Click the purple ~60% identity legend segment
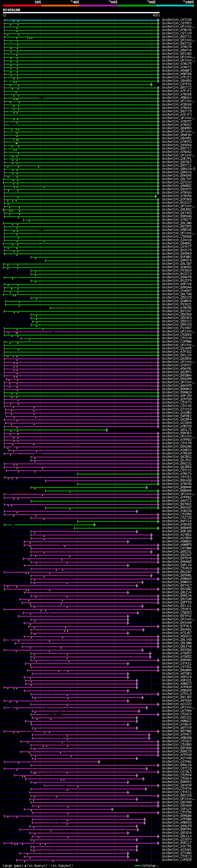Viewport: 197px width, 868px height. click(98, 6)
